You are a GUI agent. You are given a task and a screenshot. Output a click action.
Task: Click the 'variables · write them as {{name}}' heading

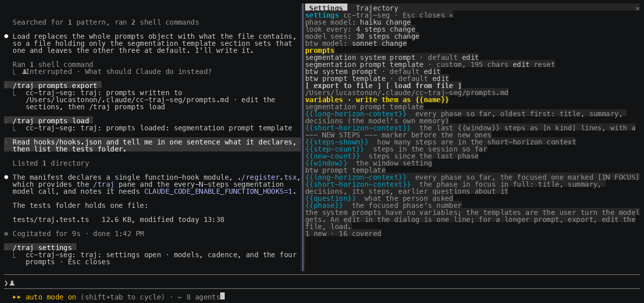377,100
